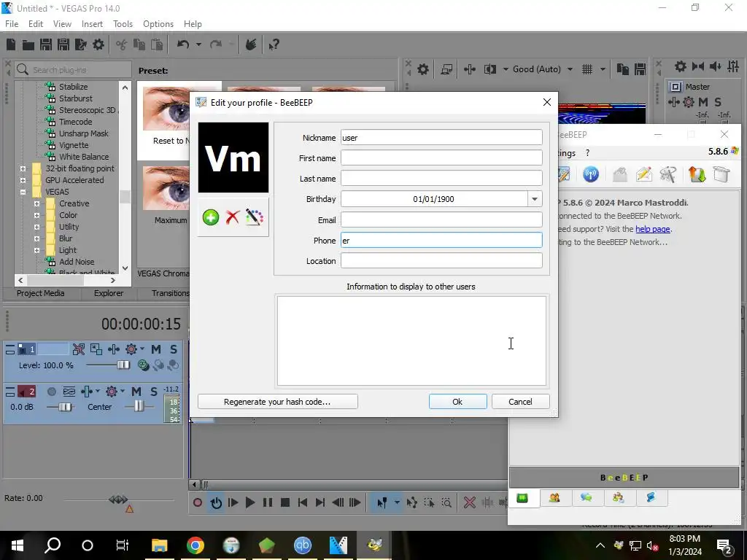Image resolution: width=747 pixels, height=560 pixels.
Task: Click the Play button in transport bar
Action: (250, 502)
